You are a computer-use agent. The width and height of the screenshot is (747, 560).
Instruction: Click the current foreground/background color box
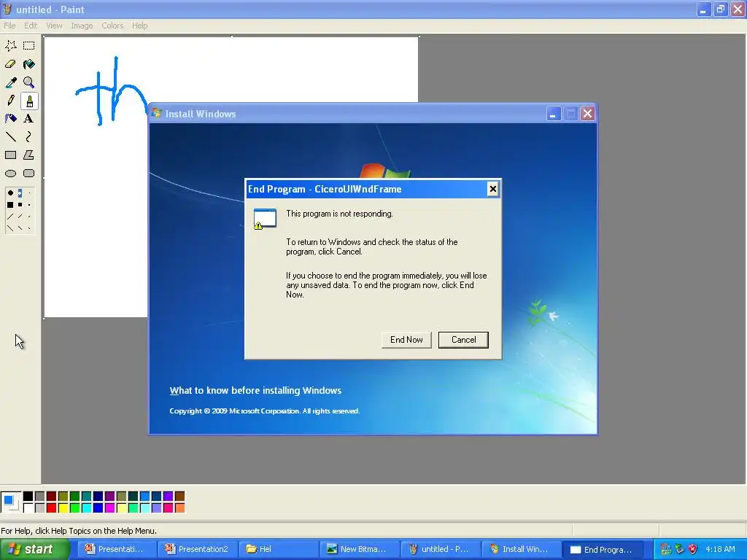(x=10, y=502)
